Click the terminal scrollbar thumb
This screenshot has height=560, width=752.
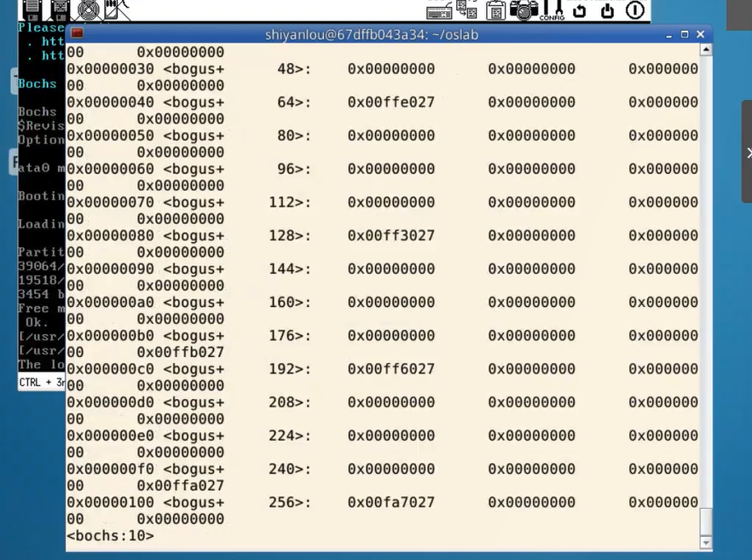tap(705, 520)
